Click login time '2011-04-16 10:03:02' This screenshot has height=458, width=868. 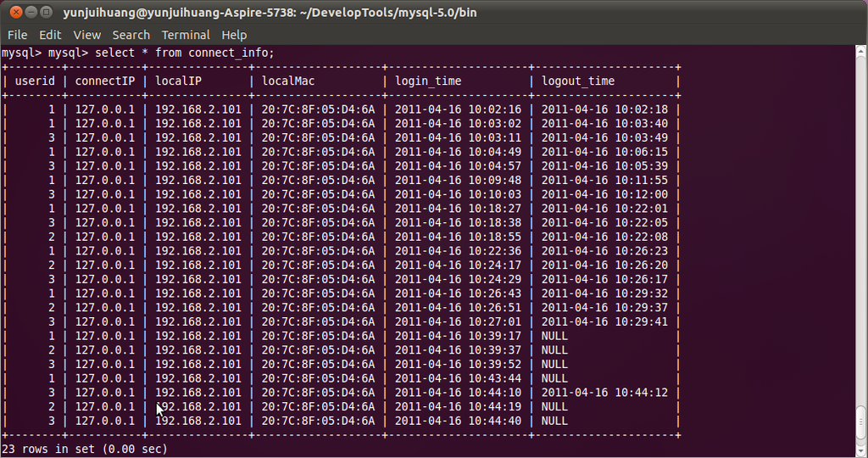tap(458, 124)
